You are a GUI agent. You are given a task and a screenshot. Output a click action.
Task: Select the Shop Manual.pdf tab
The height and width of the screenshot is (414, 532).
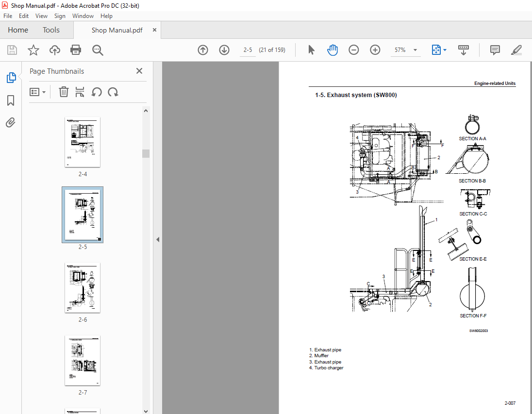pyautogui.click(x=117, y=30)
